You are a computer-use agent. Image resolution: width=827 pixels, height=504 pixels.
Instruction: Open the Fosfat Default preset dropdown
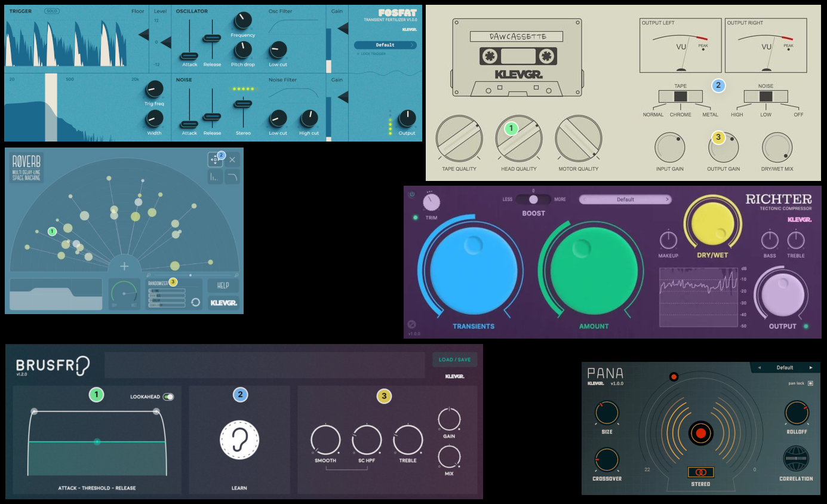pyautogui.click(x=385, y=45)
